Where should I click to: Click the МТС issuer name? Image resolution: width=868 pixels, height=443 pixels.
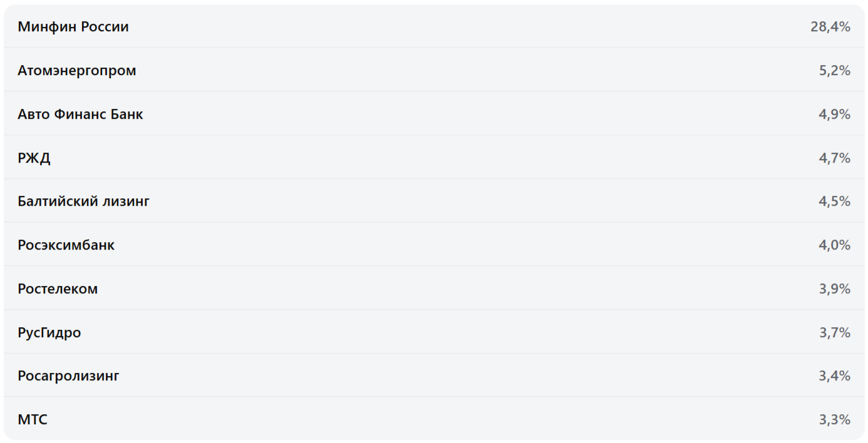(x=33, y=420)
